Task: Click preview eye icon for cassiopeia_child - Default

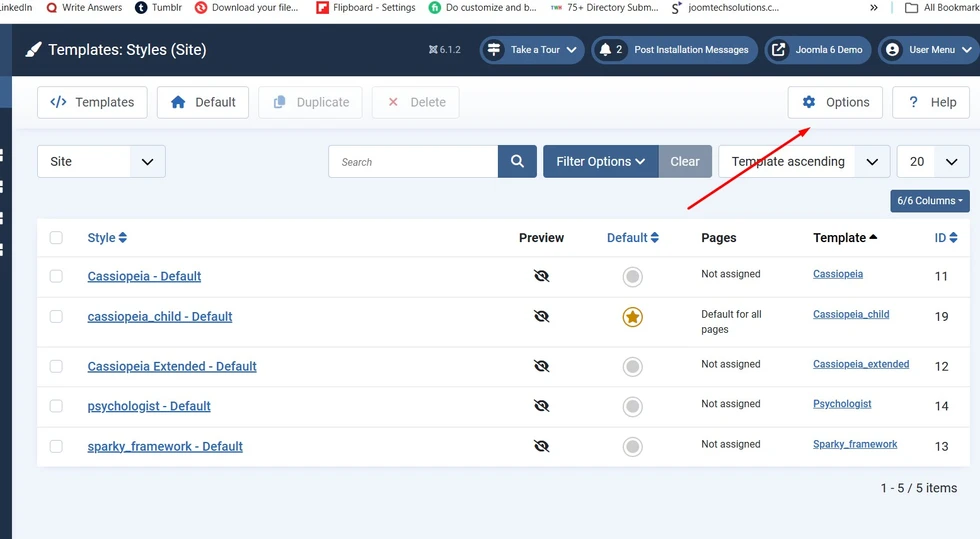Action: pos(541,316)
